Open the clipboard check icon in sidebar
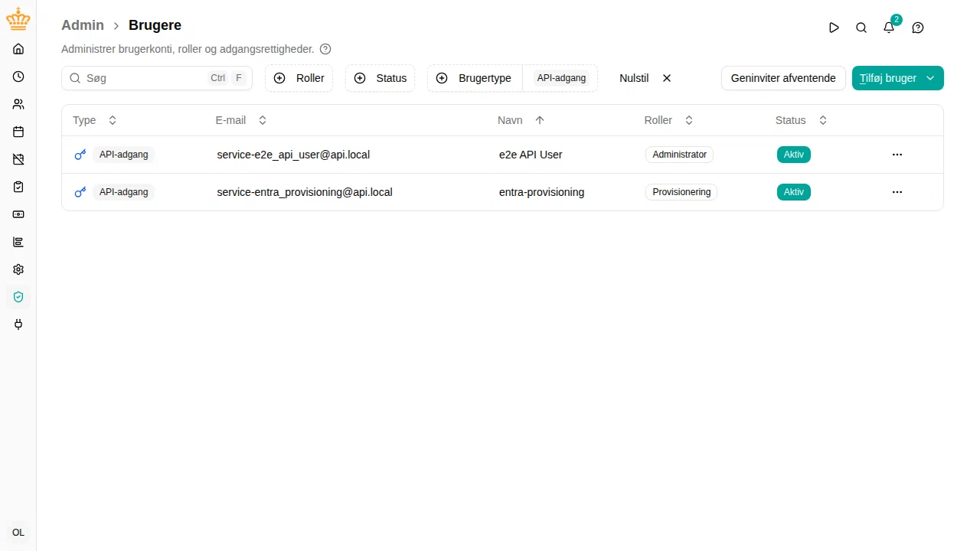 click(x=18, y=187)
